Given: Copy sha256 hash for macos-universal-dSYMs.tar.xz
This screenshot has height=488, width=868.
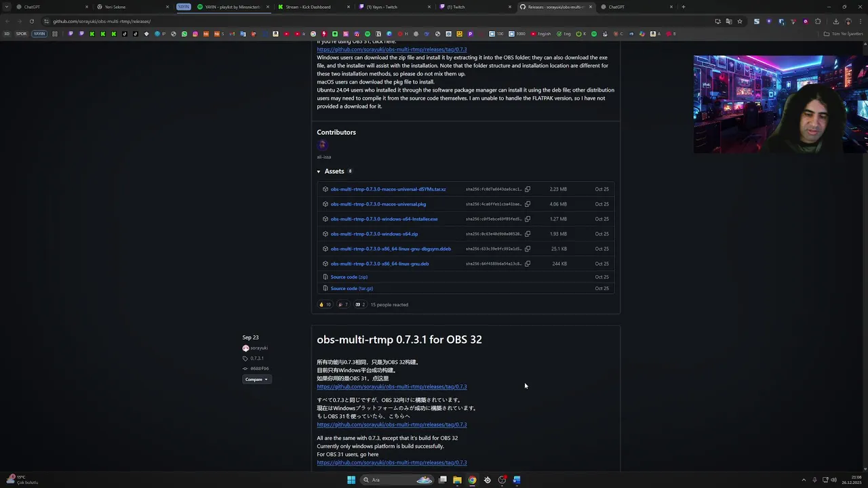Looking at the screenshot, I should coord(528,189).
